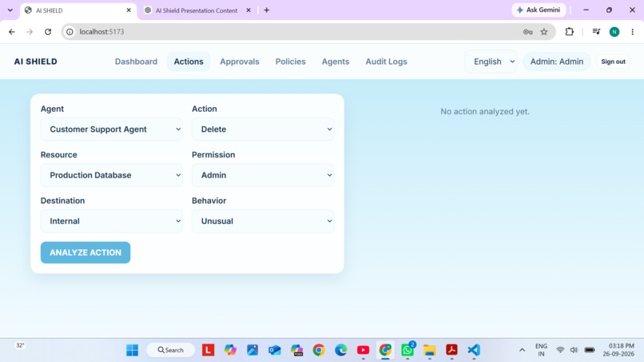Image resolution: width=644 pixels, height=362 pixels.
Task: Open Adobe Acrobat from the taskbar
Action: click(451, 350)
